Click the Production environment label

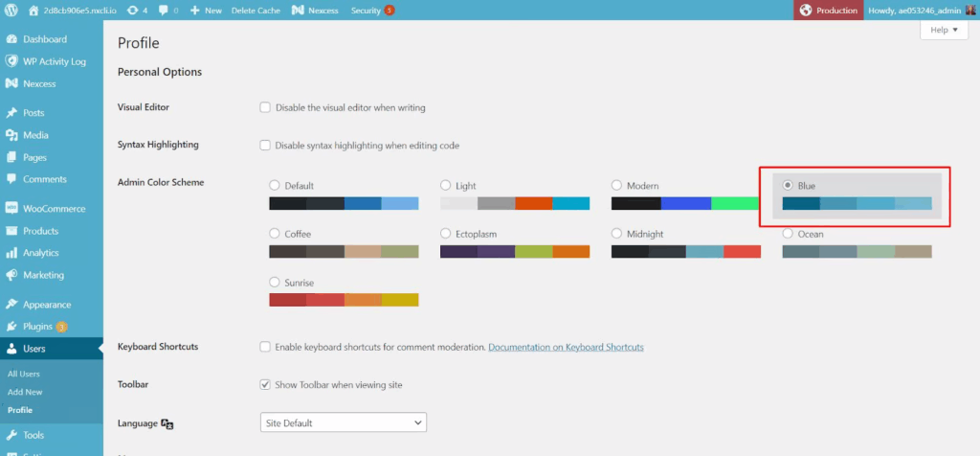(836, 11)
